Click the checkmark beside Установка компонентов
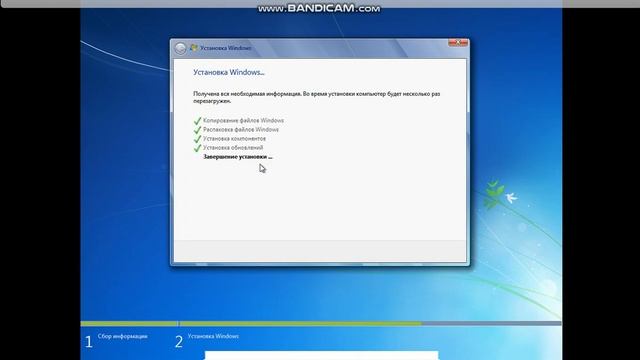Image resolution: width=640 pixels, height=360 pixels. pos(198,139)
